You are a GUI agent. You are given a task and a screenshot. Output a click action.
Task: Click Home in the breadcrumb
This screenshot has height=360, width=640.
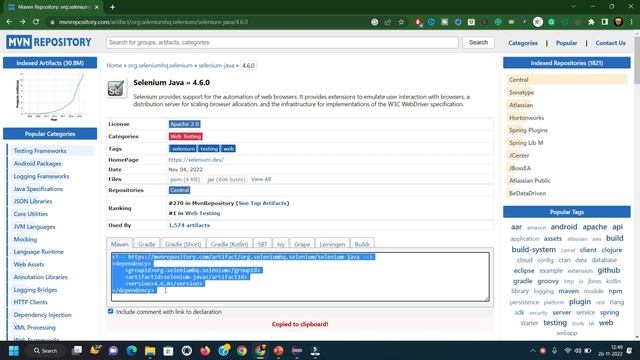(x=114, y=65)
